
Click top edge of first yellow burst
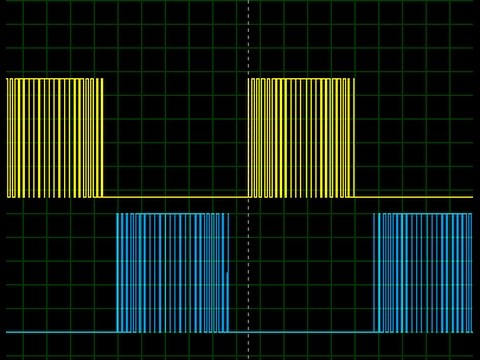(x=55, y=79)
